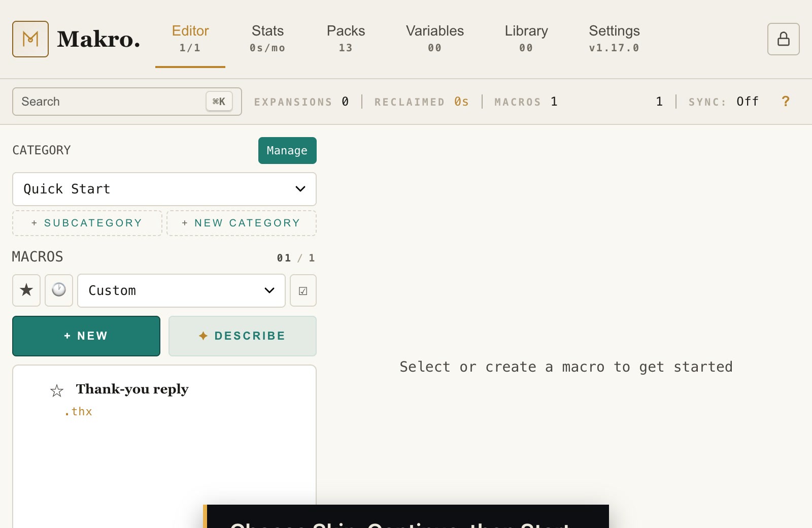This screenshot has width=812, height=528.
Task: Click the Manage categories button
Action: tap(287, 150)
